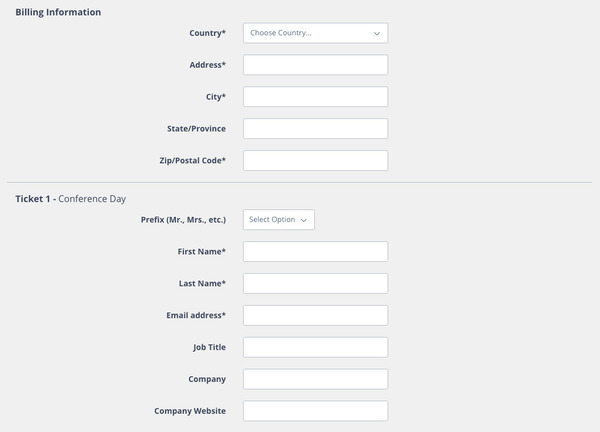
Task: Click into the City text field
Action: pos(315,97)
